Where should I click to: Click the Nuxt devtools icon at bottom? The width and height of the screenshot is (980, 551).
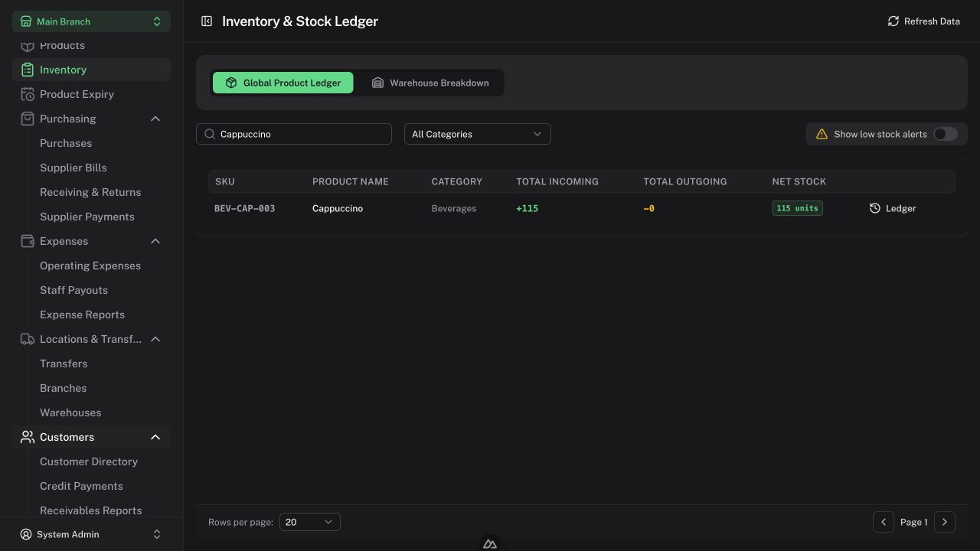pyautogui.click(x=490, y=543)
